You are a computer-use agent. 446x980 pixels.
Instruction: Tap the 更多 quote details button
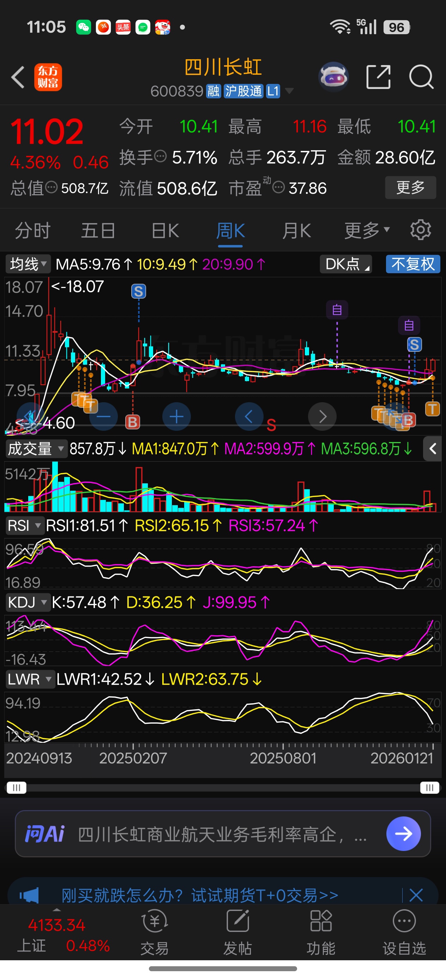tap(411, 187)
